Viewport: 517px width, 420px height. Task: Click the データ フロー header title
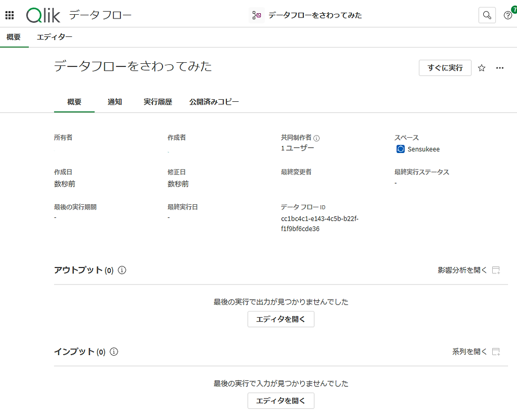[x=101, y=15]
